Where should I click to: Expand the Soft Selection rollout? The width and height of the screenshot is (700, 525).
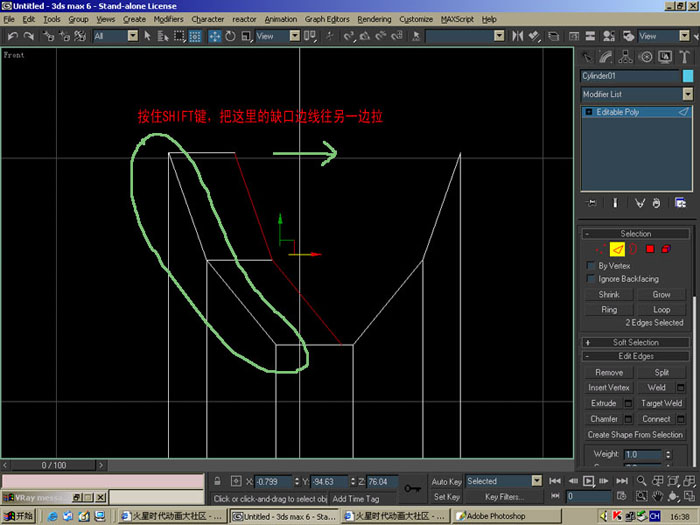(x=636, y=343)
